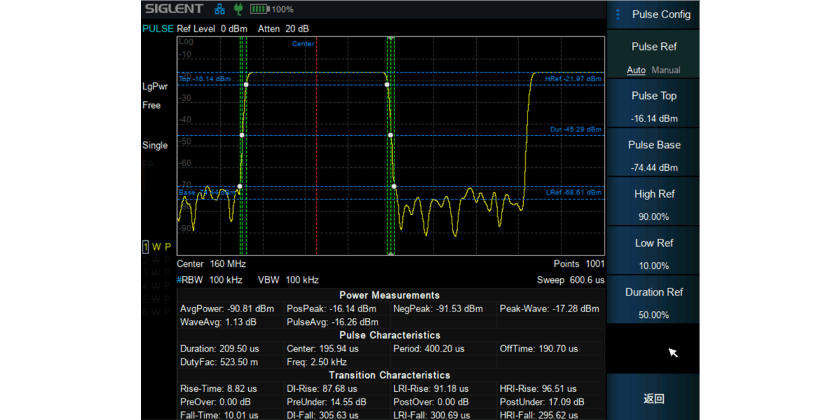Screen dimensions: 840x420
Task: Switch Pulse Ref to Auto
Action: click(x=636, y=70)
